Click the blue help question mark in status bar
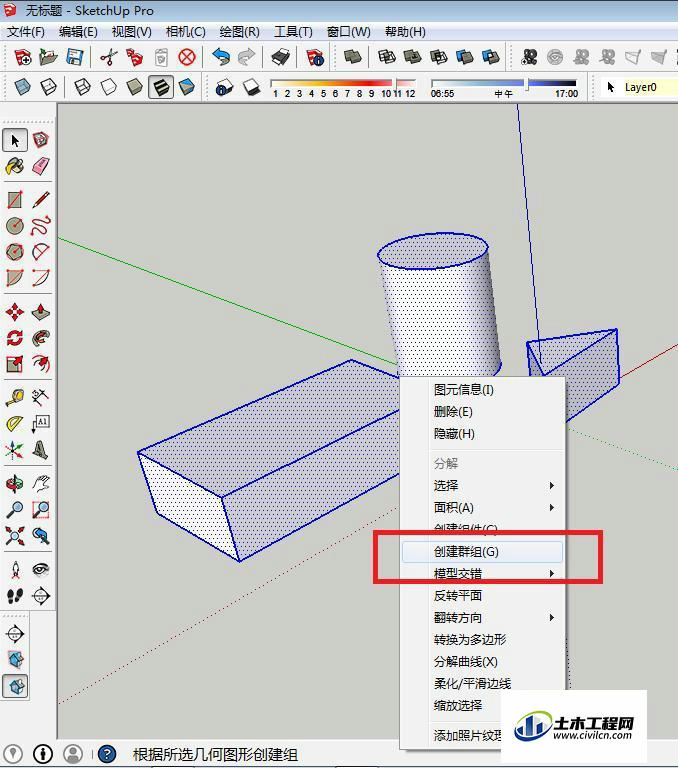This screenshot has height=768, width=678. coord(106,754)
